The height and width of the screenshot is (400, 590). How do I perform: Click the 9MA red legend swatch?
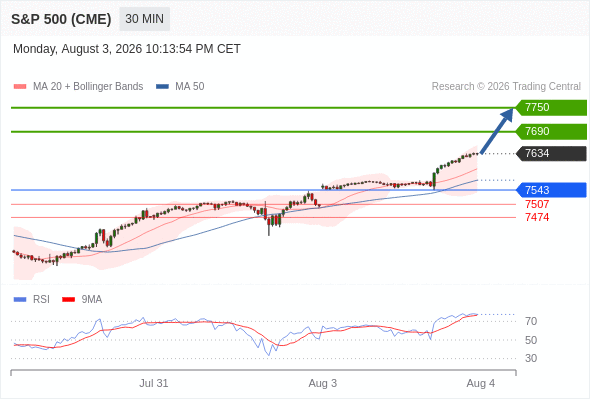click(x=68, y=300)
